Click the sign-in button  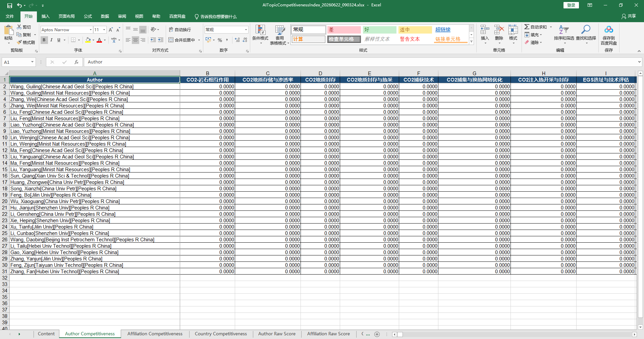tap(571, 5)
